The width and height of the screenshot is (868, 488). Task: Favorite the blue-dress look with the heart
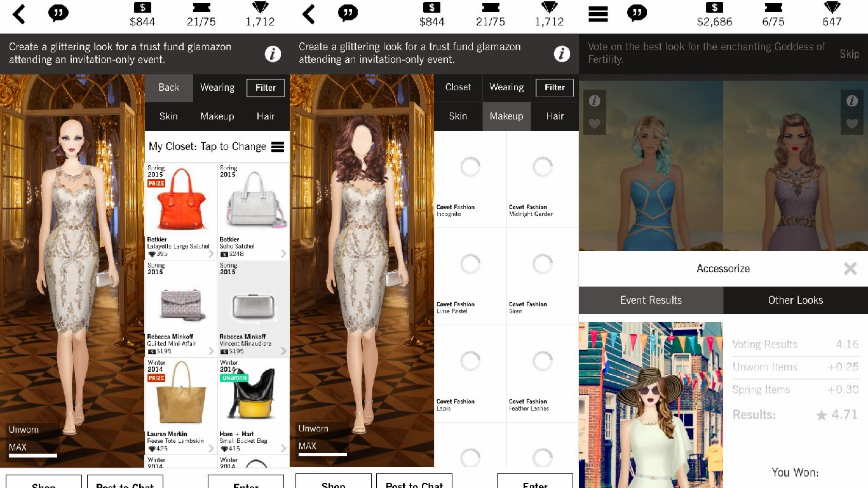coord(594,124)
